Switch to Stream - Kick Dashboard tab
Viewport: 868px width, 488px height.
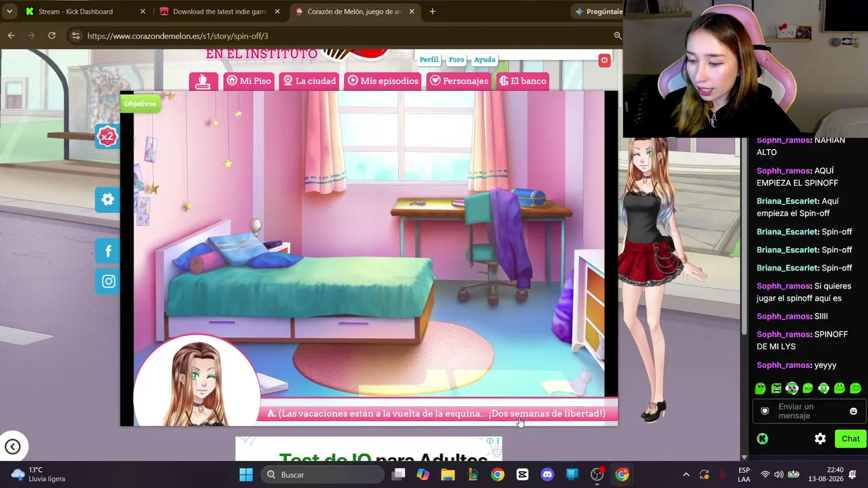tap(85, 12)
